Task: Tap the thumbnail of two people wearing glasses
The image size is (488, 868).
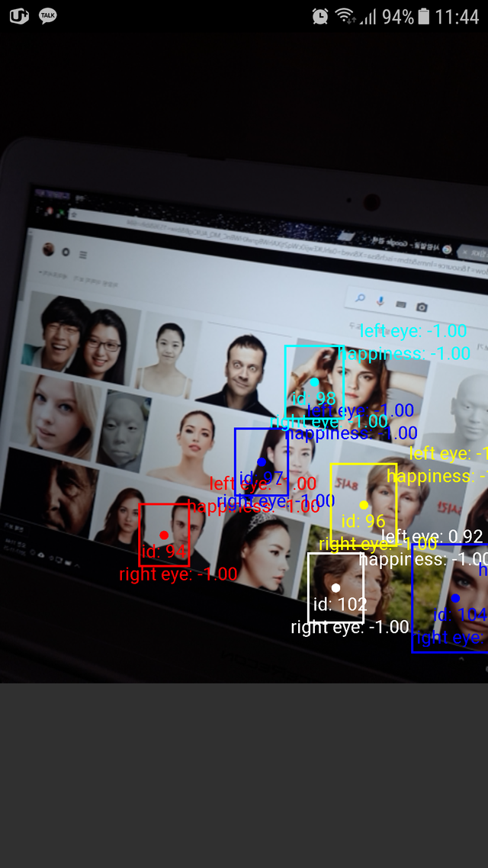Action: click(x=81, y=338)
